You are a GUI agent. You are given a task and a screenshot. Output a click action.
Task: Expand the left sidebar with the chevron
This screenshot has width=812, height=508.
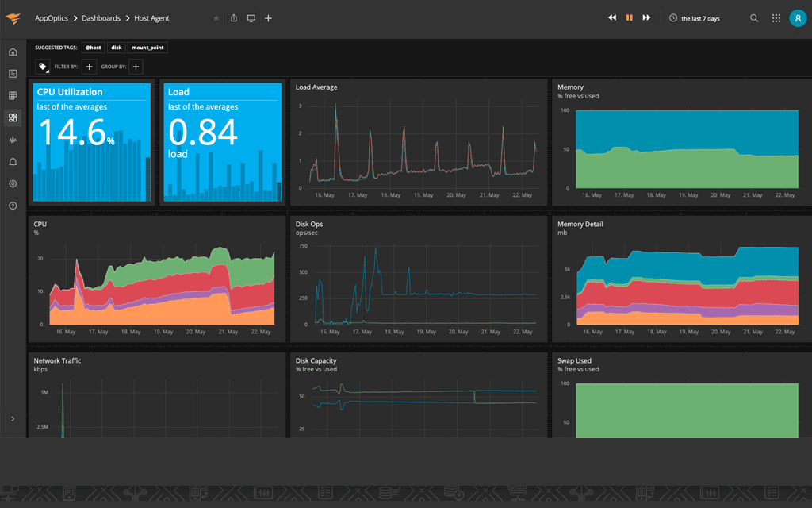[x=13, y=418]
